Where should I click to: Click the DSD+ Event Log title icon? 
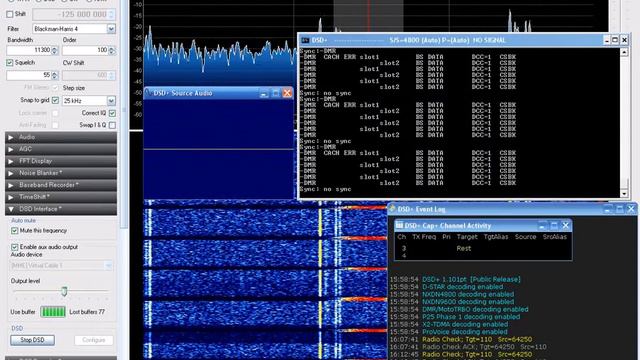click(x=392, y=209)
